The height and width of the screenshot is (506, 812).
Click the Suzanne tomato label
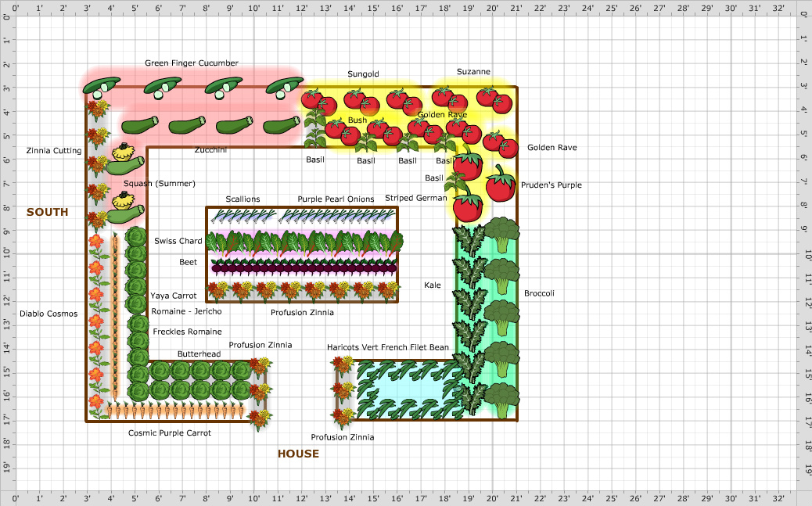(473, 71)
